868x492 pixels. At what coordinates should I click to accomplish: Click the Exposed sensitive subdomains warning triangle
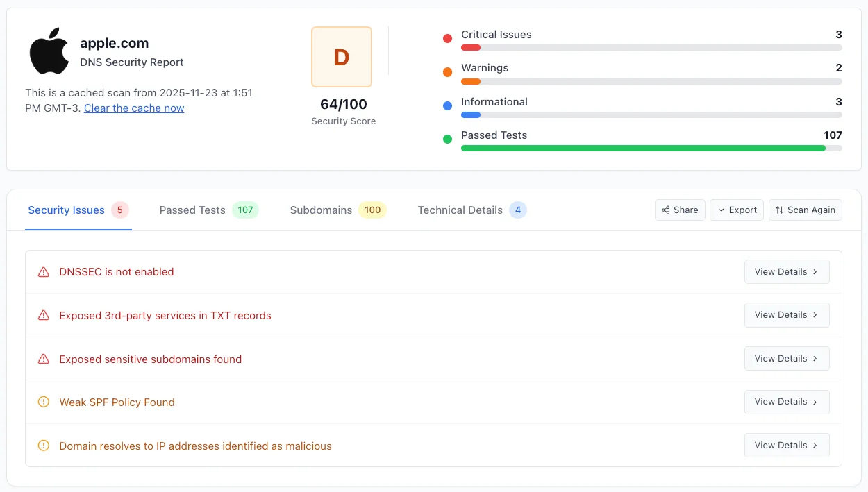click(x=44, y=359)
